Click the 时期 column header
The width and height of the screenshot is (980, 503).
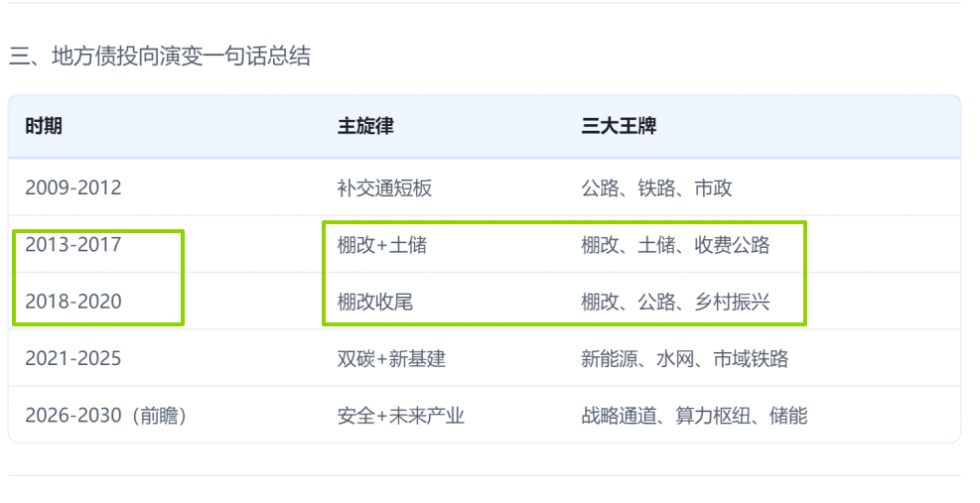pos(44,127)
